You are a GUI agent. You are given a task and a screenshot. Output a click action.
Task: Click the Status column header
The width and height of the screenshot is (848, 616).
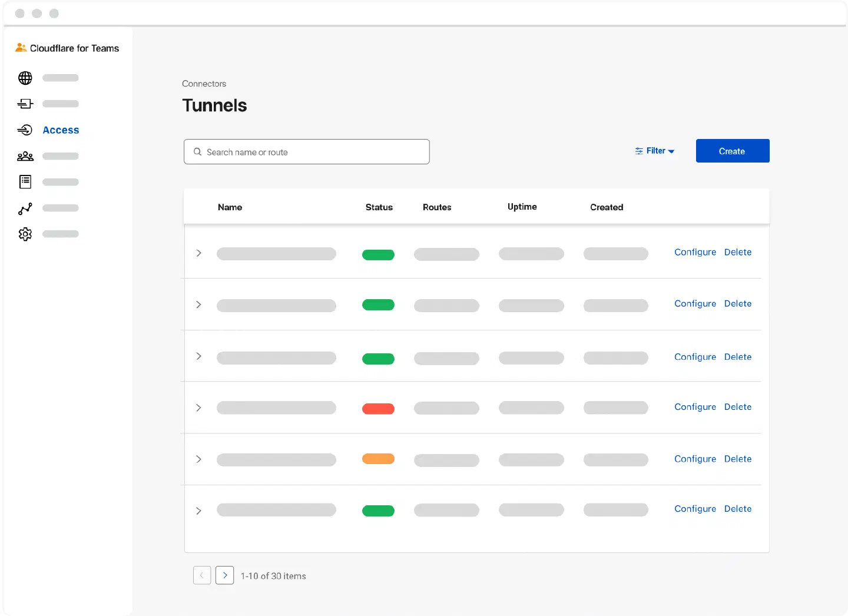(x=379, y=207)
